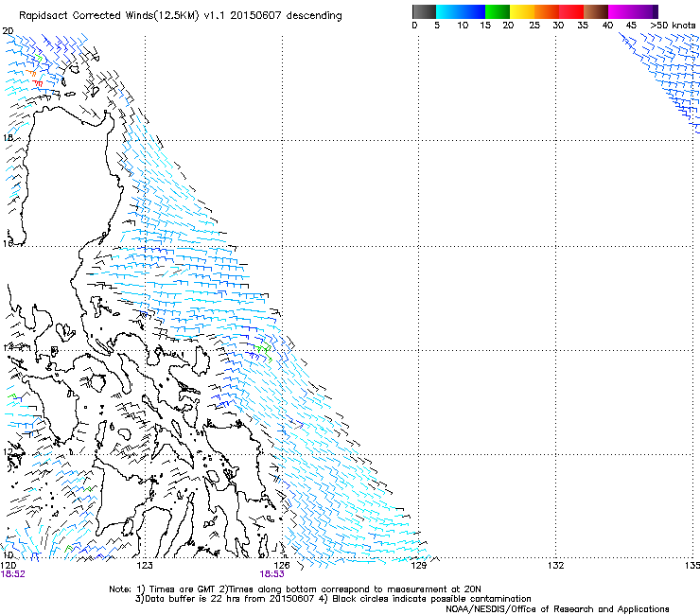This screenshot has height=615, width=700.
Task: Click the orange wind barb above the red barb
Action: 31,72
